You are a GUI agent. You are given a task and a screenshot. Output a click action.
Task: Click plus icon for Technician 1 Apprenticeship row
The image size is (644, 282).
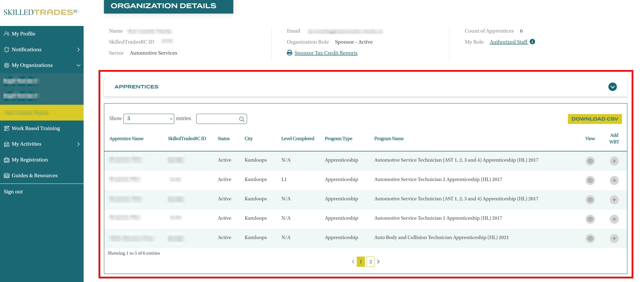[x=614, y=219]
